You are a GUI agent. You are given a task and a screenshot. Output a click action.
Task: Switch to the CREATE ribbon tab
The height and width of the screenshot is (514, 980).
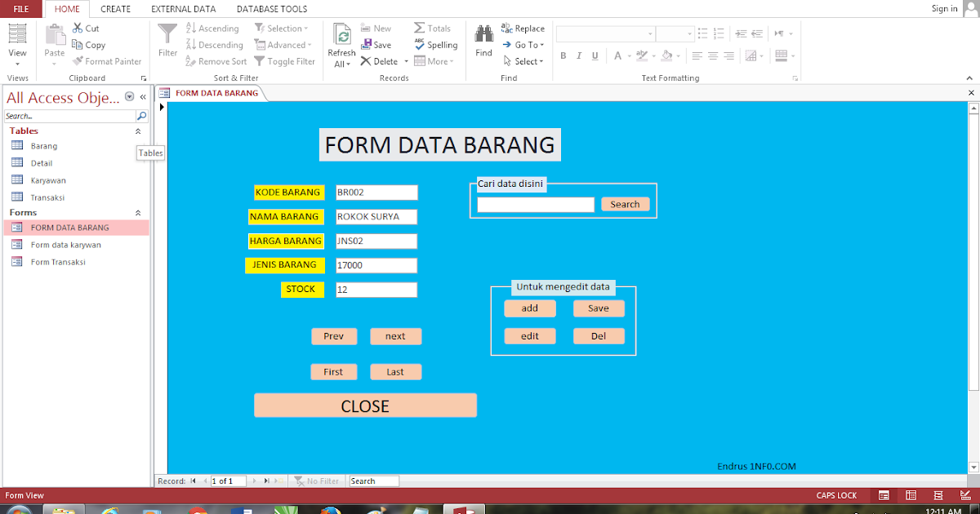coord(115,9)
